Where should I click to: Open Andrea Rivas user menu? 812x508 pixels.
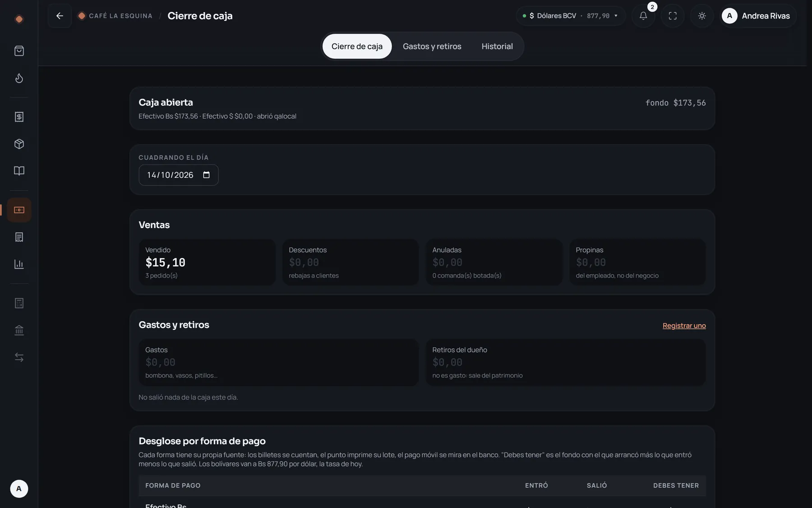758,16
